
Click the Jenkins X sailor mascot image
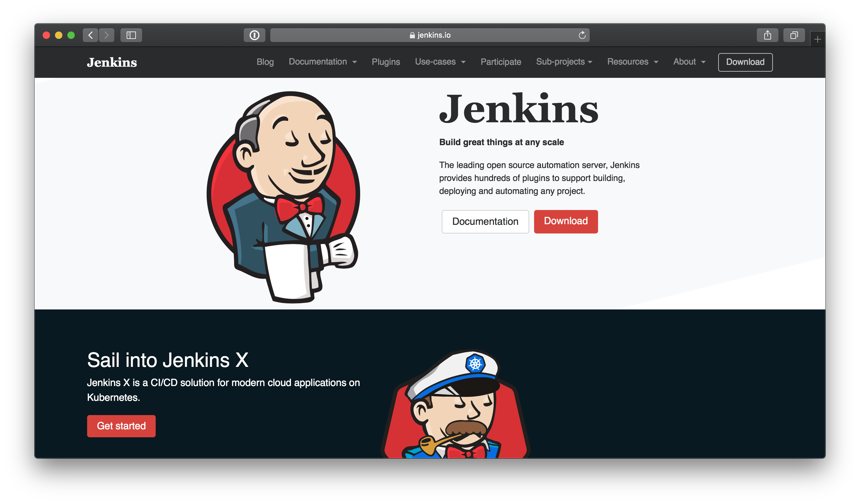coord(455,404)
